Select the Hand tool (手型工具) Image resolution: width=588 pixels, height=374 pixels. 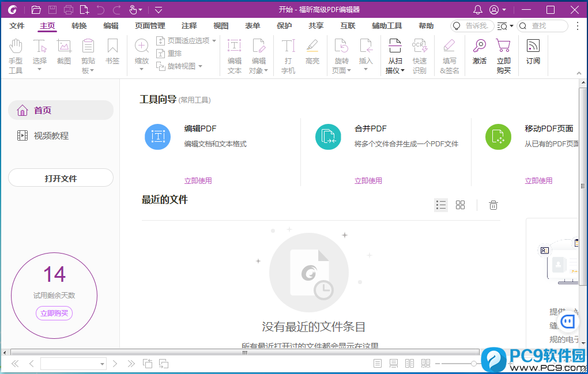point(16,56)
